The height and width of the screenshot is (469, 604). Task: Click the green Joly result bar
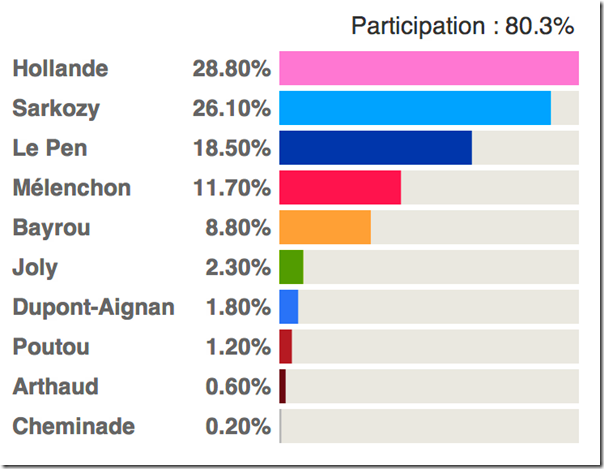coord(291,267)
